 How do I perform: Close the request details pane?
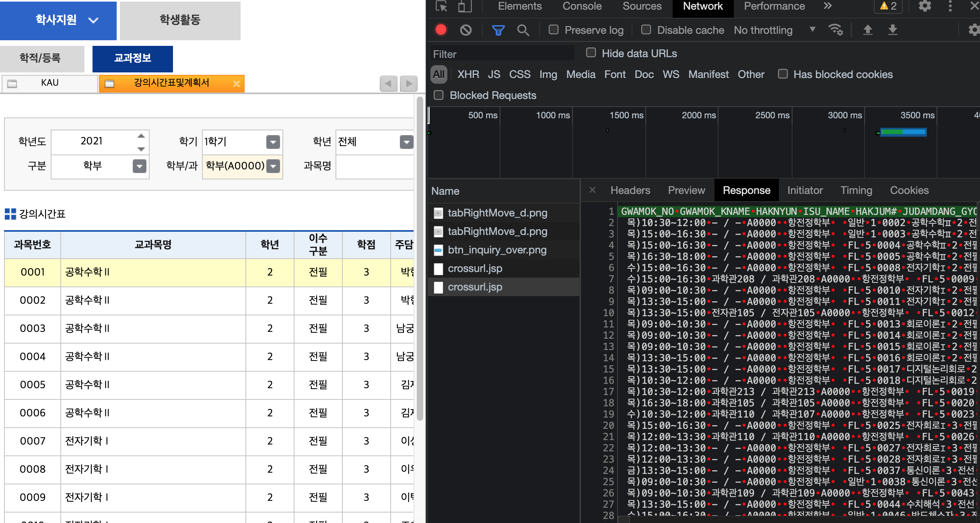[x=592, y=190]
